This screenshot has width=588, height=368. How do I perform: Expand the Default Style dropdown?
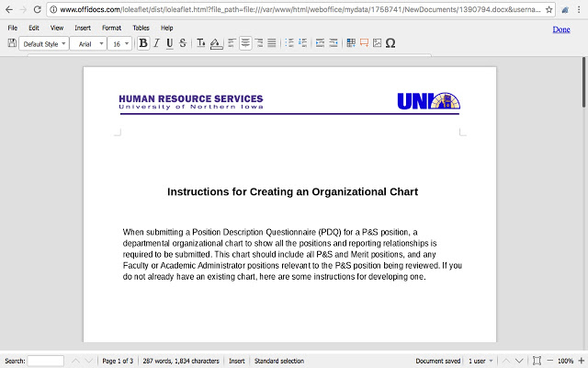coord(44,44)
